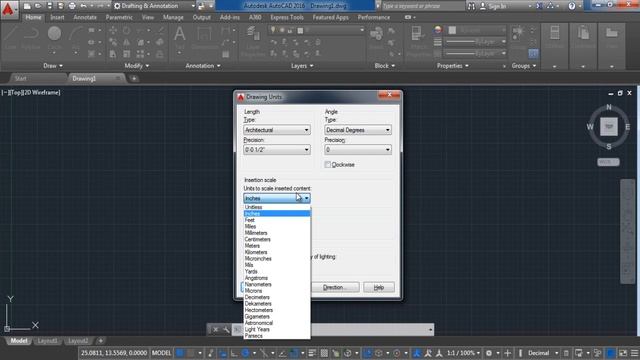Open the Drafting & Annotation workspace dropdown

pyautogui.click(x=153, y=6)
